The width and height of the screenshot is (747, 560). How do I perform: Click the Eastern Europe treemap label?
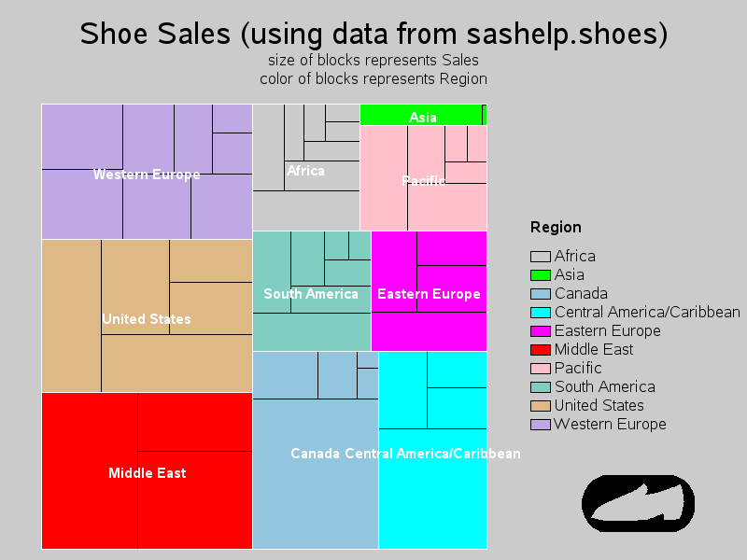[429, 294]
